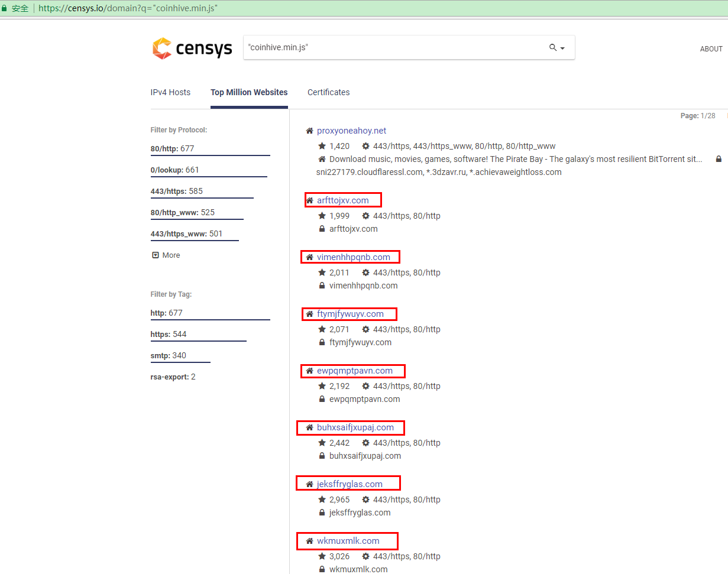Viewport: 728px width, 574px height.
Task: Click the lock icon beside buhxsaifjxupaj.com certificate
Action: pyautogui.click(x=322, y=456)
